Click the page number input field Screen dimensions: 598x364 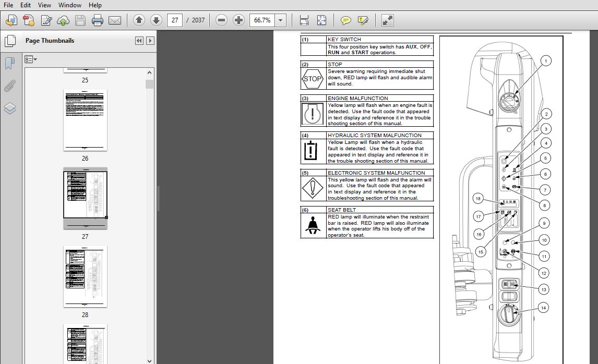[175, 20]
